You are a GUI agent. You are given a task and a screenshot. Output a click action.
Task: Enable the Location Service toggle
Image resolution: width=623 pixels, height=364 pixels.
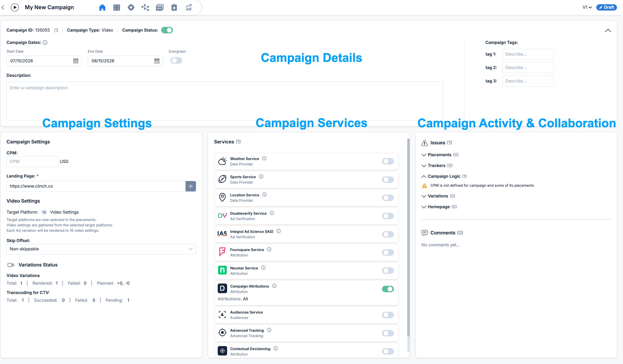(388, 198)
